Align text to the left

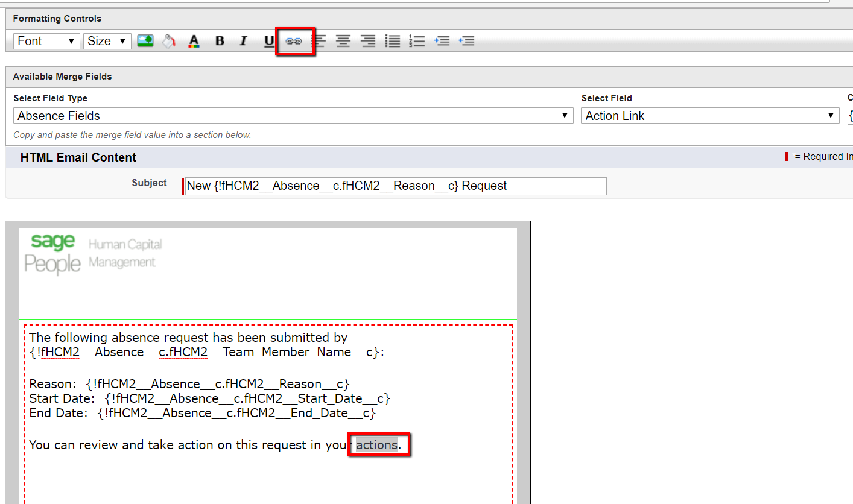pyautogui.click(x=319, y=41)
